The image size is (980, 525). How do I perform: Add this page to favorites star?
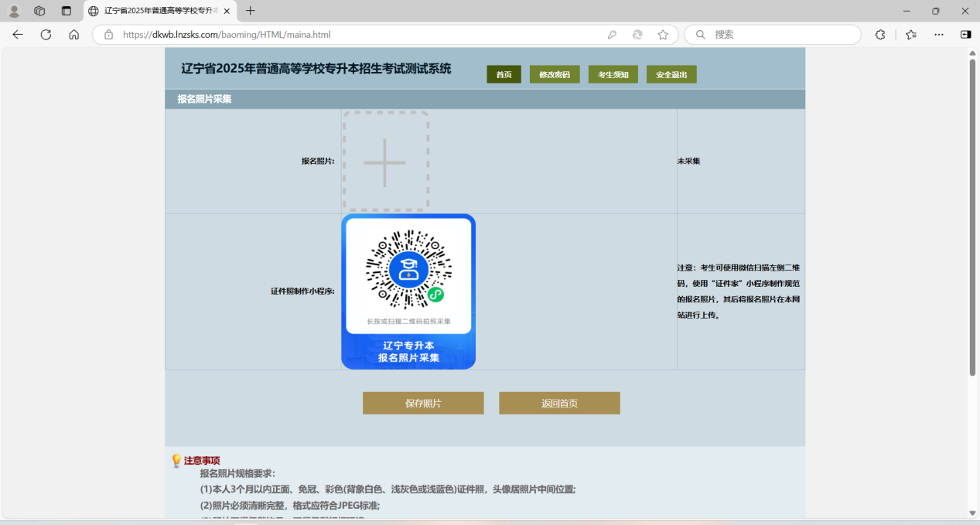[x=663, y=35]
